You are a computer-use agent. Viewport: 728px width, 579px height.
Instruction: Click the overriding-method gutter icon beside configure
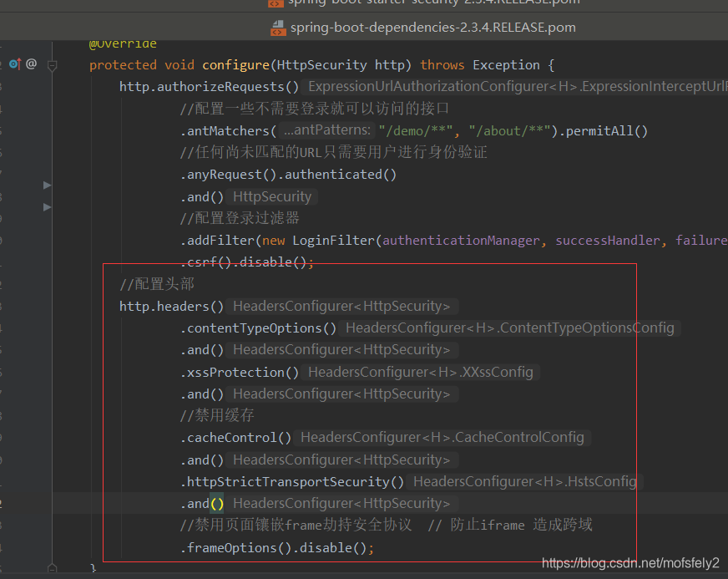click(15, 63)
